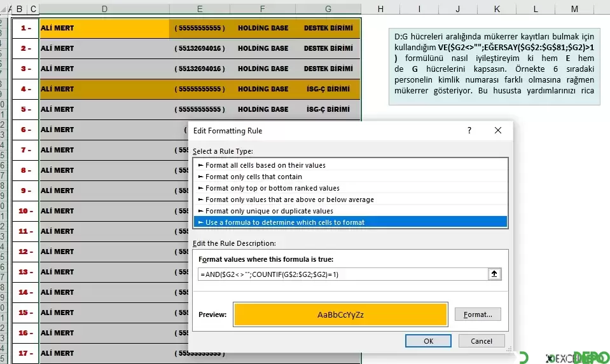Select column H header
Image resolution: width=610 pixels, height=364 pixels.
point(380,9)
